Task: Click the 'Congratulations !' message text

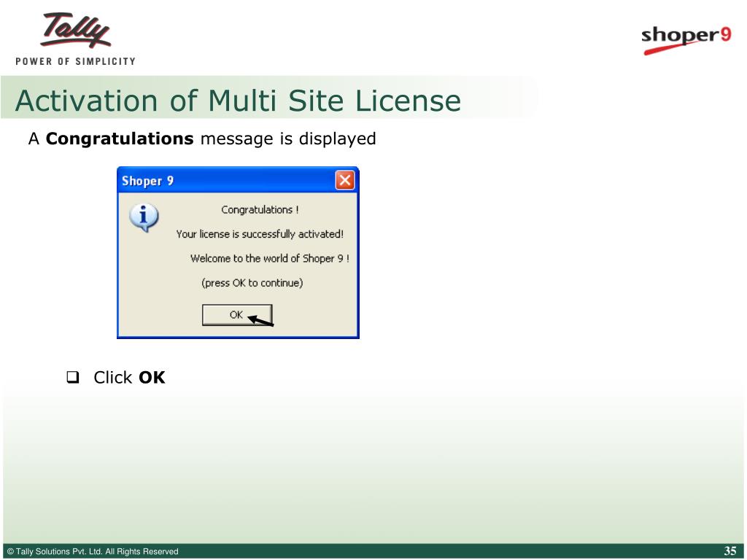Action: pos(260,210)
